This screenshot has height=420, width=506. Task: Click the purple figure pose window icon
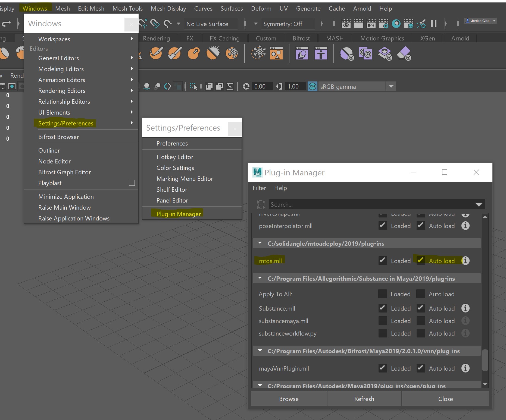click(x=321, y=53)
